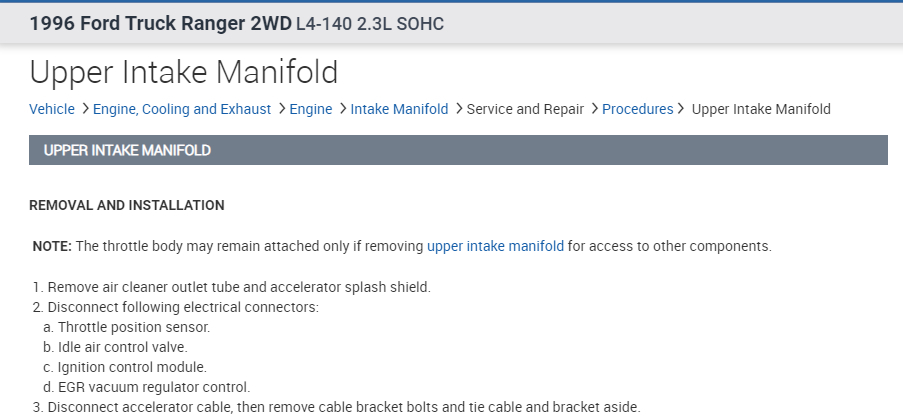This screenshot has width=903, height=419.
Task: Click the chevron right after Procedures
Action: (x=682, y=108)
